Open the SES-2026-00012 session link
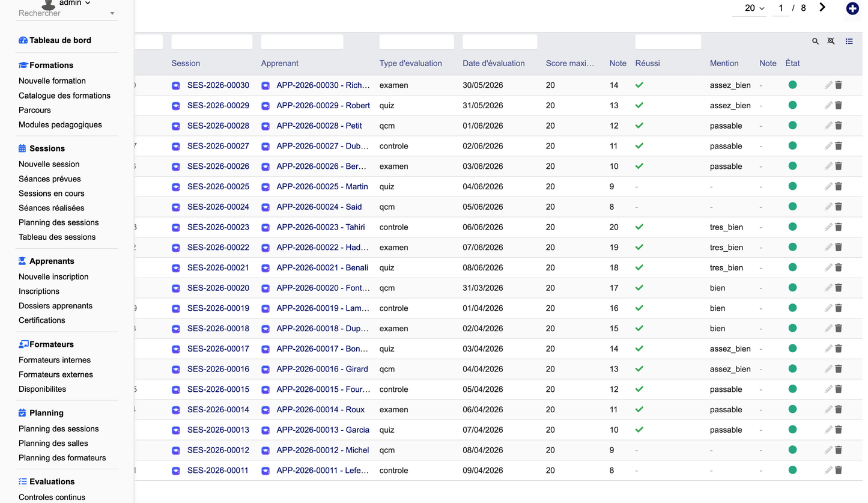The height and width of the screenshot is (503, 868). coord(218,450)
